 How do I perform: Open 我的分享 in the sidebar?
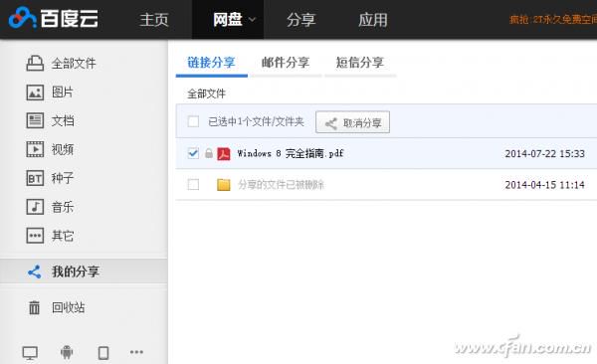point(76,272)
